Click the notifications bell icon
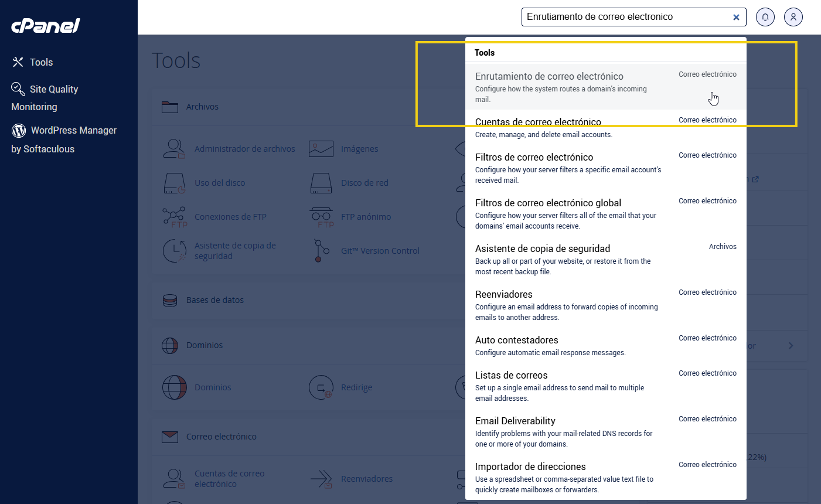Image resolution: width=821 pixels, height=504 pixels. pyautogui.click(x=765, y=17)
